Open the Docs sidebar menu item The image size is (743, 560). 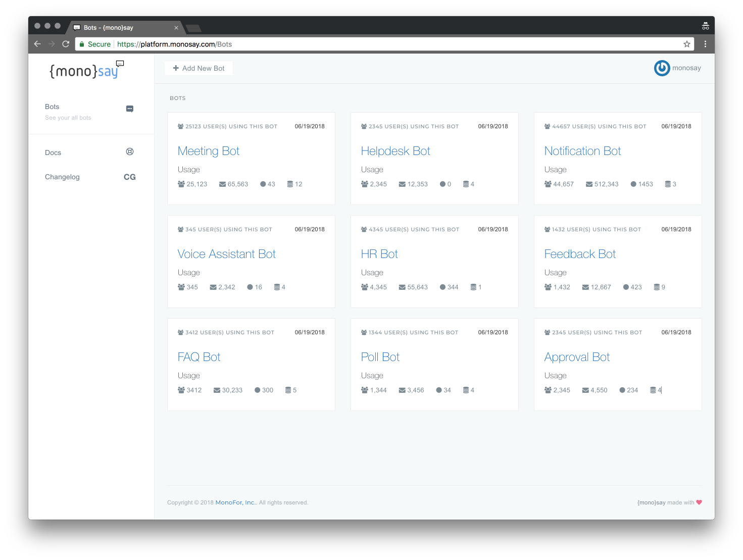point(91,152)
